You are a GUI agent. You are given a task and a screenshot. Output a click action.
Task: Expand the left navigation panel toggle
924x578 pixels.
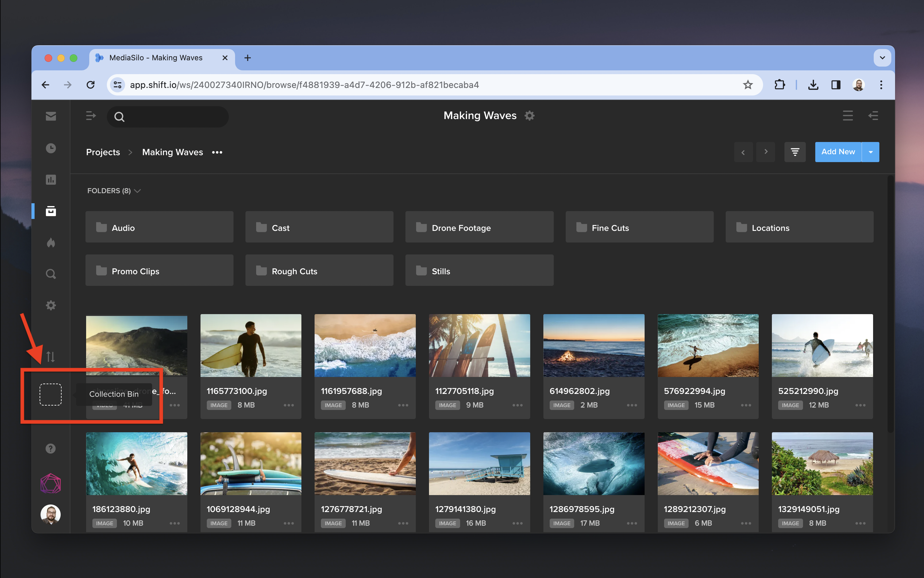[91, 116]
